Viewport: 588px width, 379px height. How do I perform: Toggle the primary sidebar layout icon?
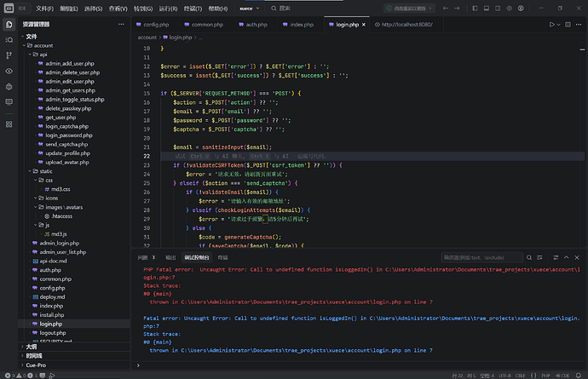pos(475,9)
